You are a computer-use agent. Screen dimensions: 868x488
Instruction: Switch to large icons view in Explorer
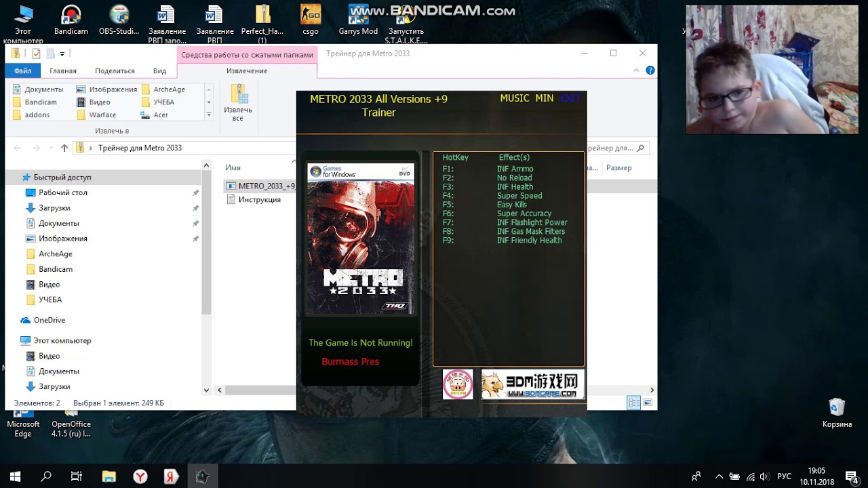[648, 403]
